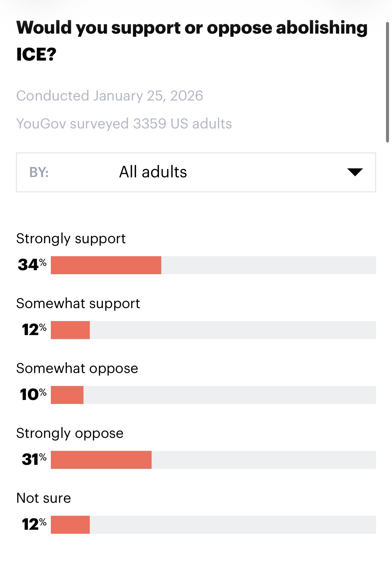Click the vertical scrollbar on the right
Screen dimensions: 392x569
pyautogui.click(x=387, y=82)
